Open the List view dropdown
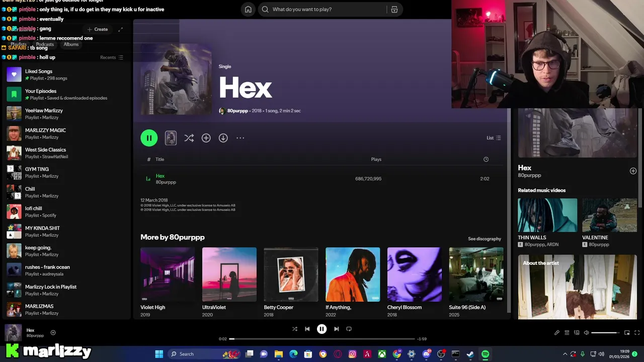 [494, 138]
